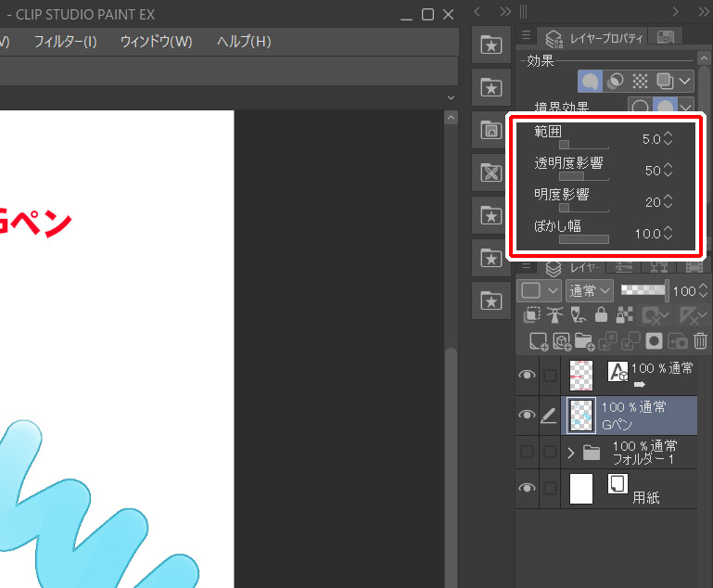The height and width of the screenshot is (588, 713).
Task: Enable the border effect icon
Action: tap(590, 82)
